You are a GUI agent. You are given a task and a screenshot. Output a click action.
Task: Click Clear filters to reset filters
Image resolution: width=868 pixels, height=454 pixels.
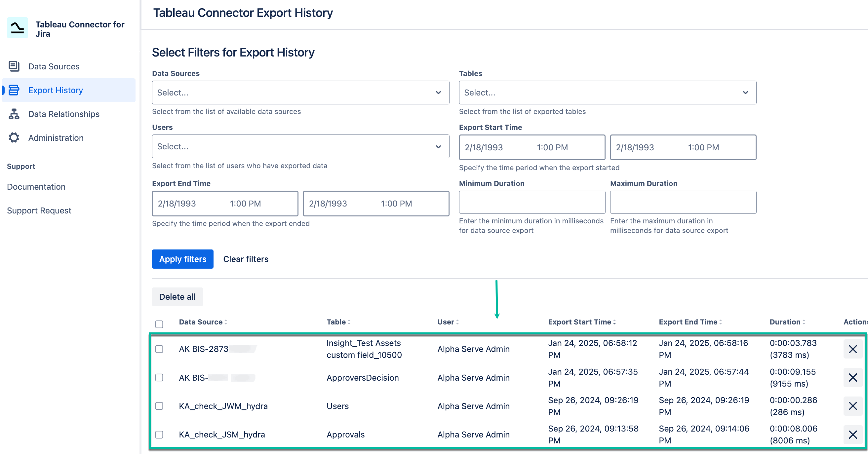point(246,259)
